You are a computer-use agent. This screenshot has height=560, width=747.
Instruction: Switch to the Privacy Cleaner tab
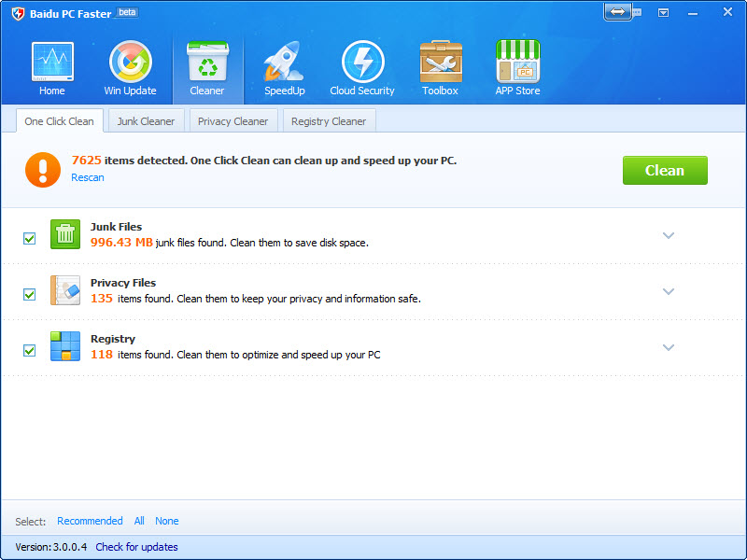pyautogui.click(x=233, y=121)
